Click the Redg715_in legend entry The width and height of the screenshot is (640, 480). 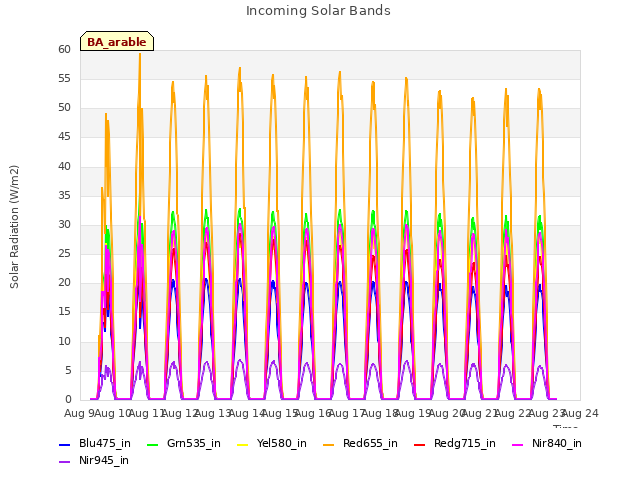(x=454, y=444)
